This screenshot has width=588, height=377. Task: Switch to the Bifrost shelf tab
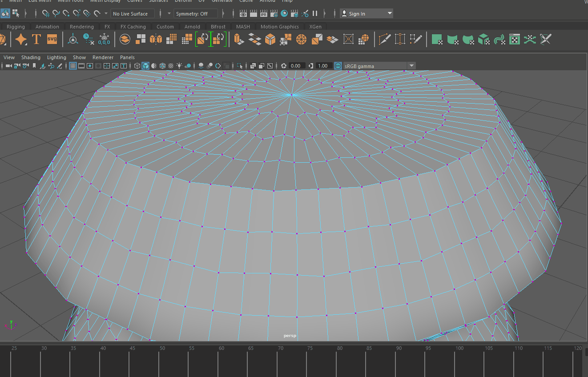(218, 27)
